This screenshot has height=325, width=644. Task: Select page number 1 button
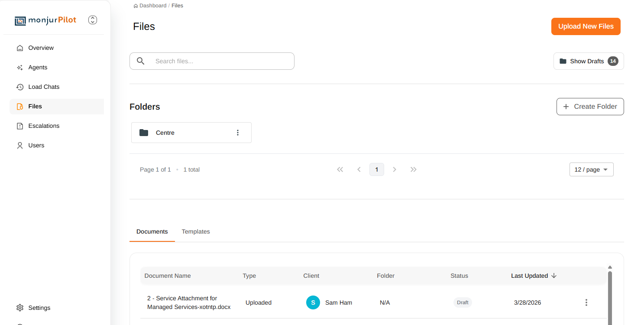pos(377,169)
